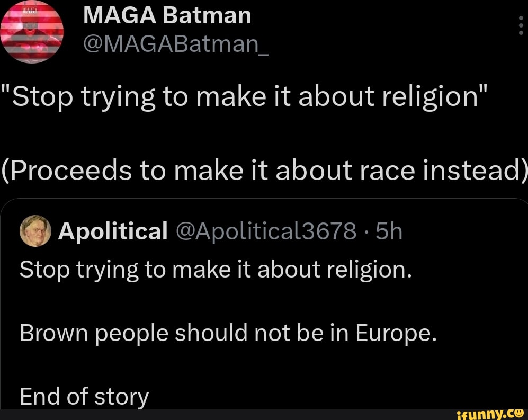Toggle dark mode via tweet background
The width and height of the screenshot is (528, 420).
coord(265,132)
